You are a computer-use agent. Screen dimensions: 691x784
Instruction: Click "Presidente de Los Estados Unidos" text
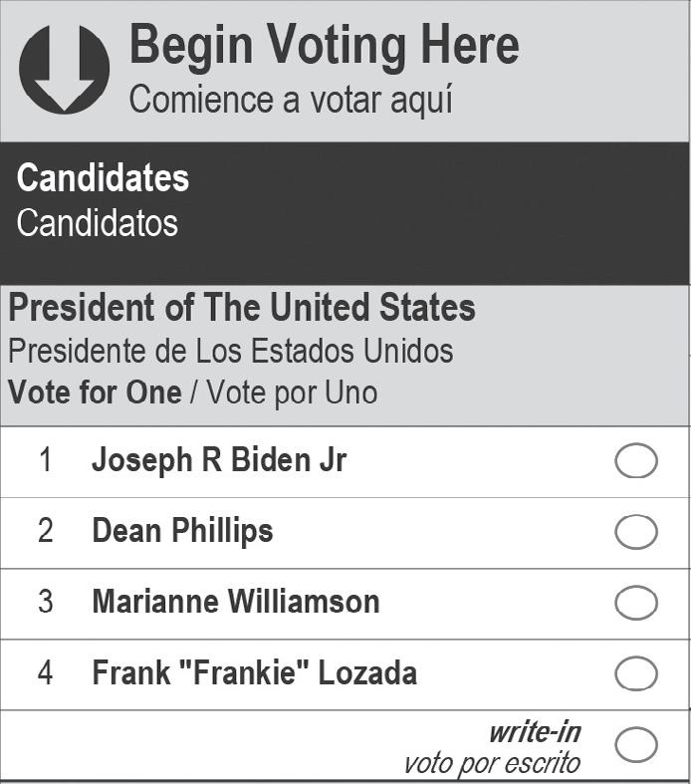point(230,351)
